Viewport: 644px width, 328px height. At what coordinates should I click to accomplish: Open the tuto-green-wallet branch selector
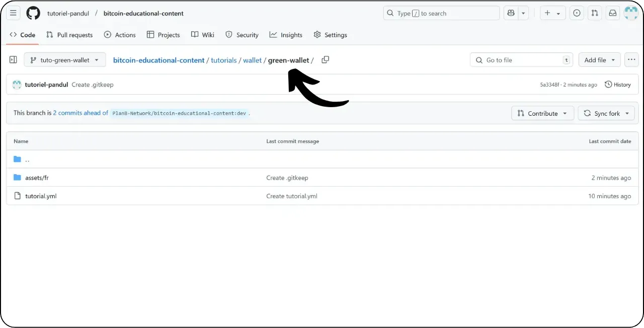(64, 59)
